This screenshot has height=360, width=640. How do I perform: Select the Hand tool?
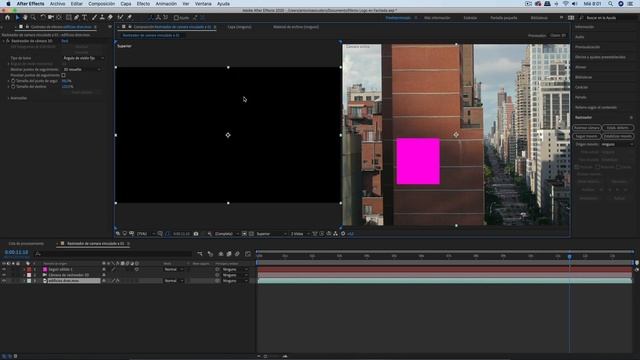[25, 18]
